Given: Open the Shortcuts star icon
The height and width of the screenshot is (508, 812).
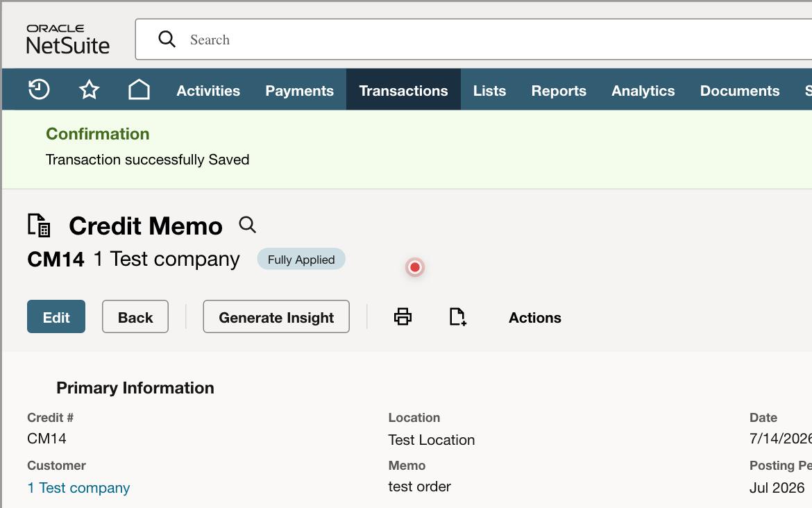Looking at the screenshot, I should pyautogui.click(x=89, y=90).
